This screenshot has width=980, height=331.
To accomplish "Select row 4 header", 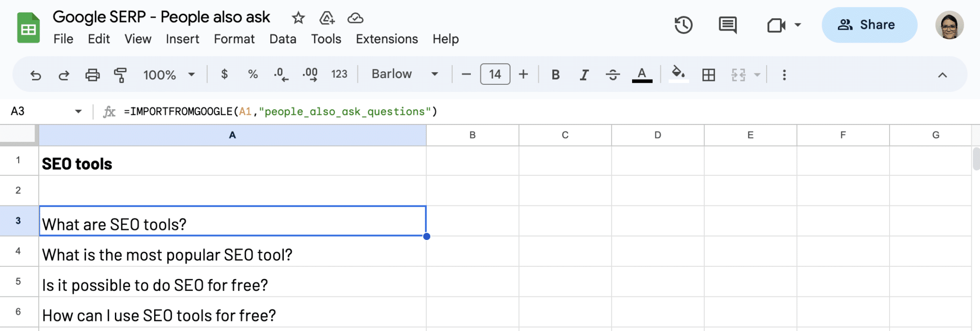I will 19,251.
